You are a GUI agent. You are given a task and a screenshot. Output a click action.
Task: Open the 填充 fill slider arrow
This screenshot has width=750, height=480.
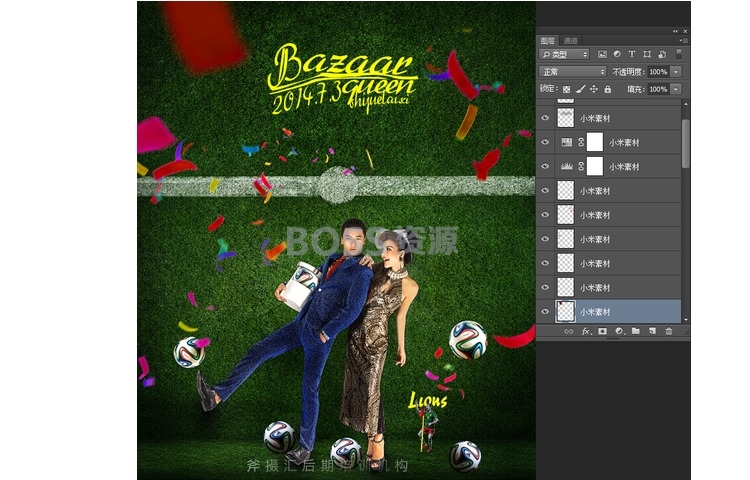(676, 89)
